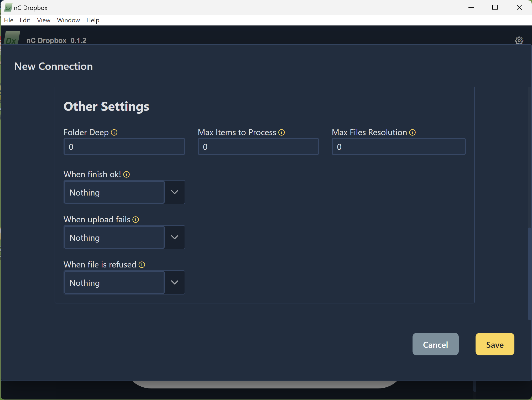
Task: Open the View menu
Action: click(44, 20)
